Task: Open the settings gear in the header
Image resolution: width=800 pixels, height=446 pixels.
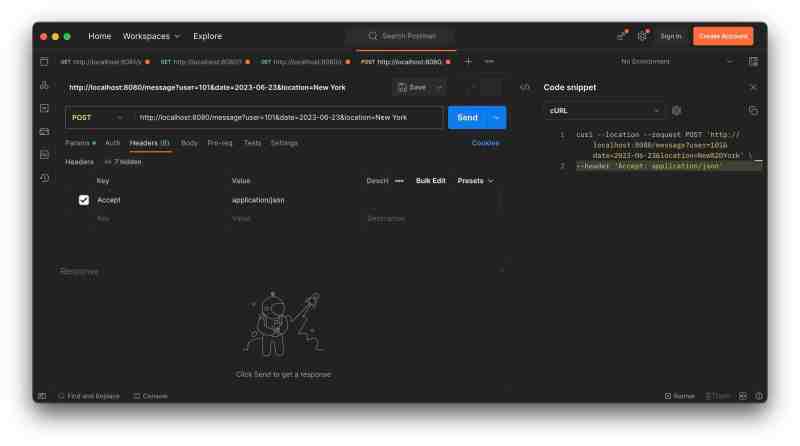Action: click(642, 36)
